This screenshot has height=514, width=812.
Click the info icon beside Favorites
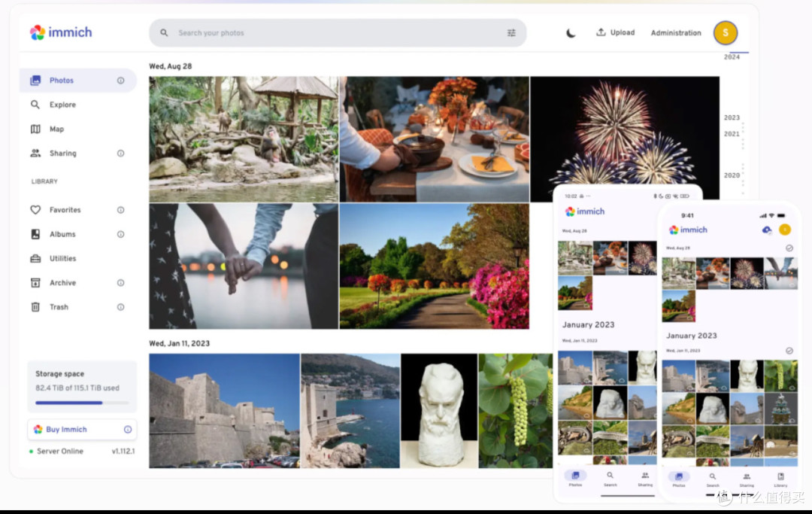coord(120,210)
